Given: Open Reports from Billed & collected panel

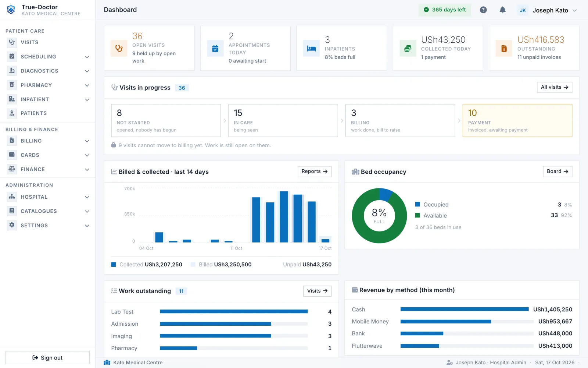Looking at the screenshot, I should click(x=315, y=171).
